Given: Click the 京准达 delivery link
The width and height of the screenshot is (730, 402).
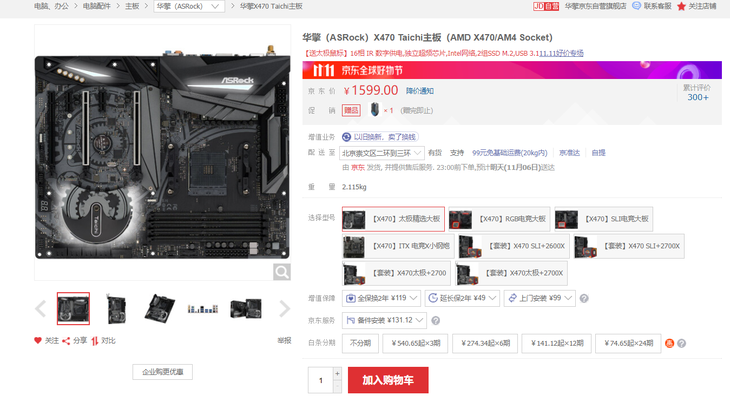Looking at the screenshot, I should coord(569,153).
